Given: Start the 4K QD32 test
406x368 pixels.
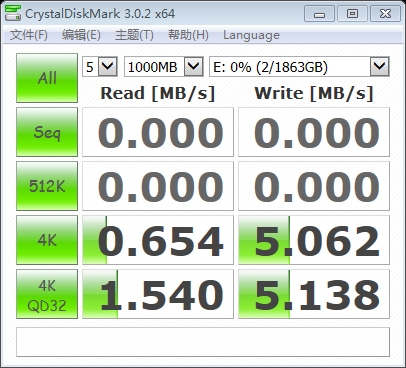Looking at the screenshot, I should [x=47, y=294].
